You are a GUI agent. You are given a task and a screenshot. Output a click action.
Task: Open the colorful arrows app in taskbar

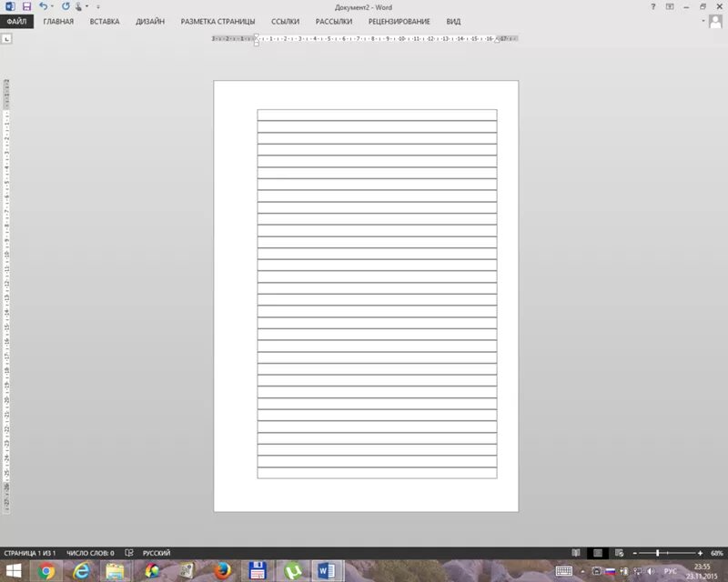point(152,571)
